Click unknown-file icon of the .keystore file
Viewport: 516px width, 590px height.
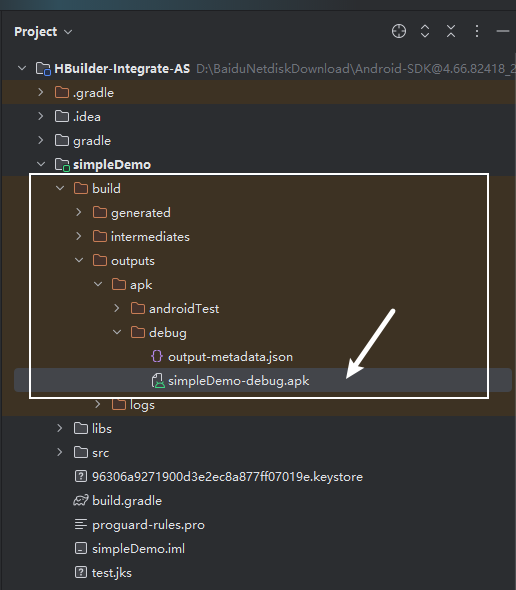pos(81,476)
